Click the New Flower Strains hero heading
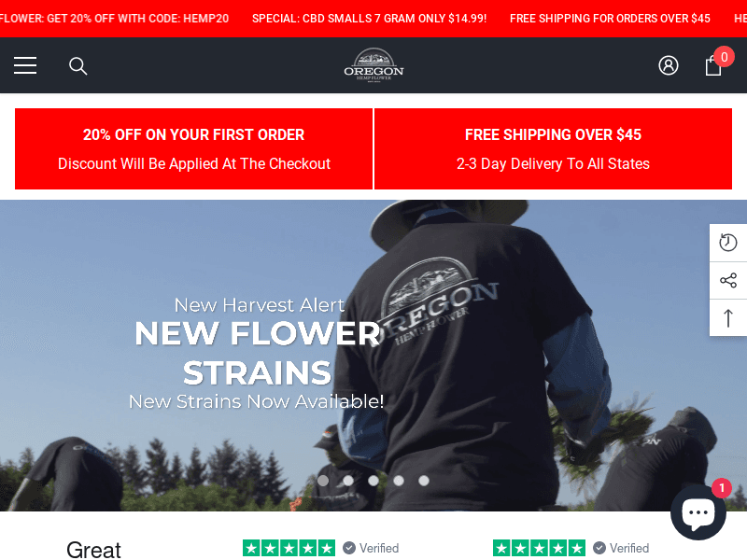Image resolution: width=747 pixels, height=560 pixels. pos(258,353)
